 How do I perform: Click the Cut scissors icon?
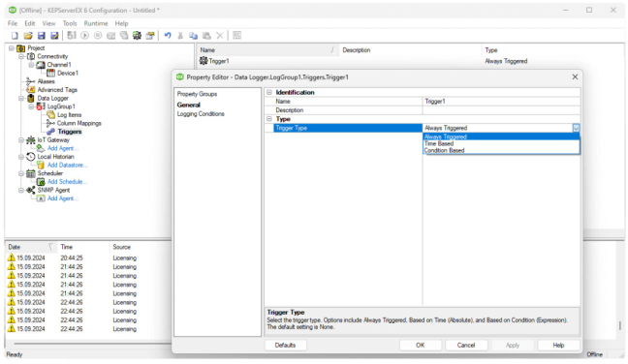coord(180,36)
